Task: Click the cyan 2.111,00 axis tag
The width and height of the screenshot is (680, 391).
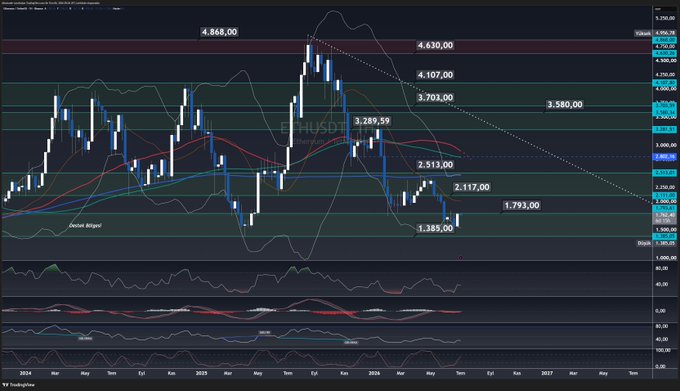Action: pyautogui.click(x=665, y=196)
